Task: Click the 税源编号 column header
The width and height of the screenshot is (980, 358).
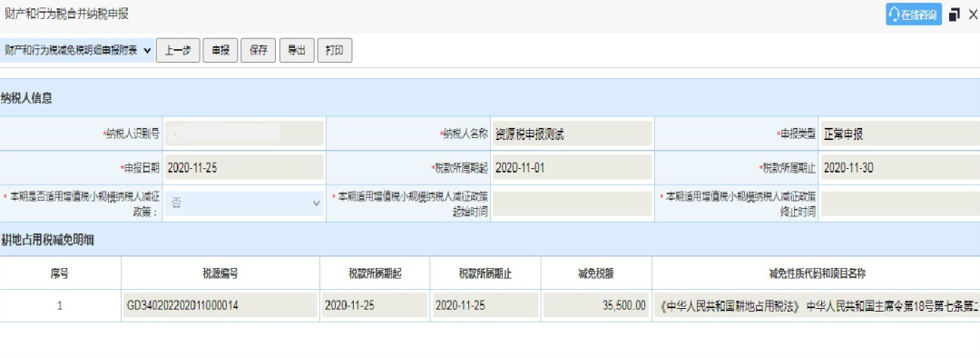Action: tap(220, 273)
